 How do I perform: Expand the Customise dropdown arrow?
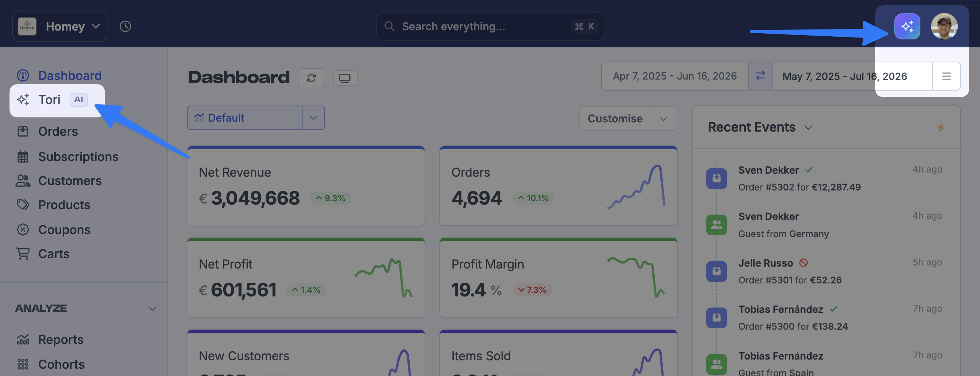[664, 119]
